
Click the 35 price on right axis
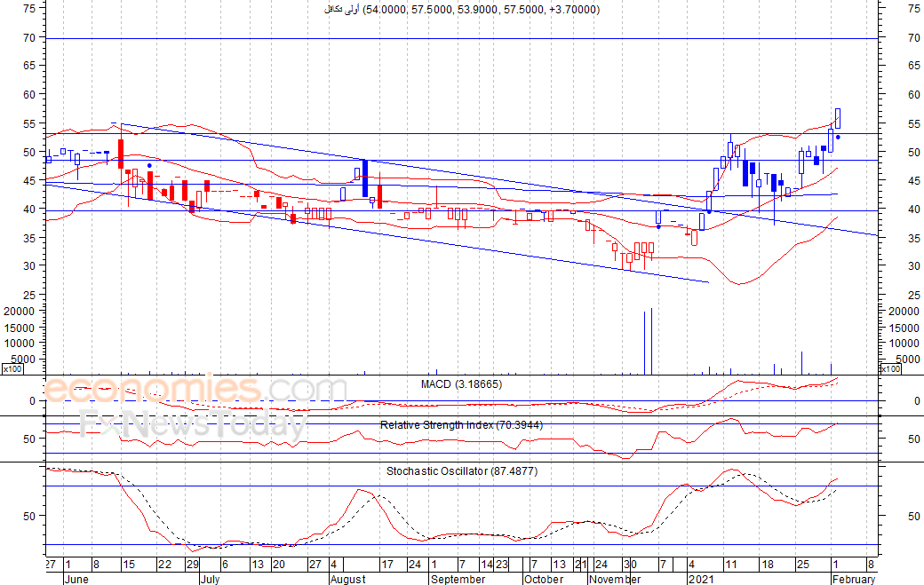tap(914, 239)
